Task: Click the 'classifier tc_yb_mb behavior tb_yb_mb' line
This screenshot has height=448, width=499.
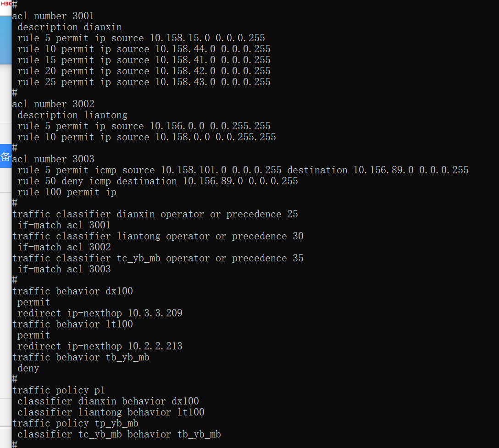Action: tap(119, 434)
